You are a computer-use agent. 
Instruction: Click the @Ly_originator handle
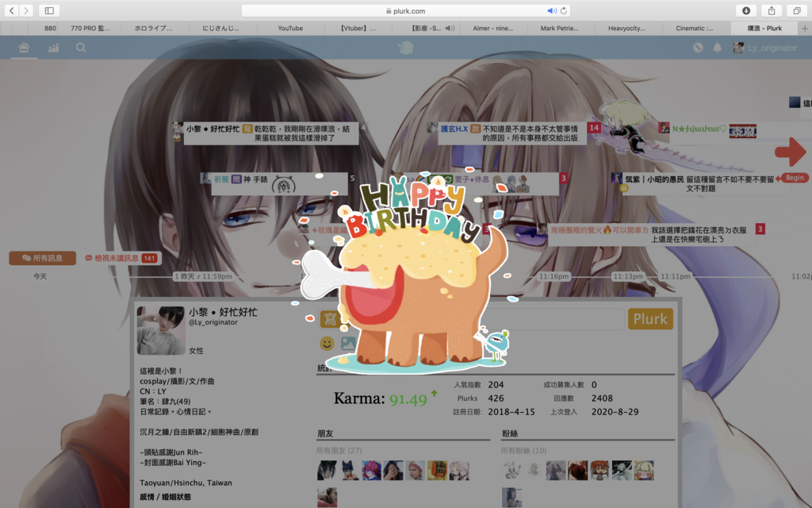pyautogui.click(x=213, y=322)
